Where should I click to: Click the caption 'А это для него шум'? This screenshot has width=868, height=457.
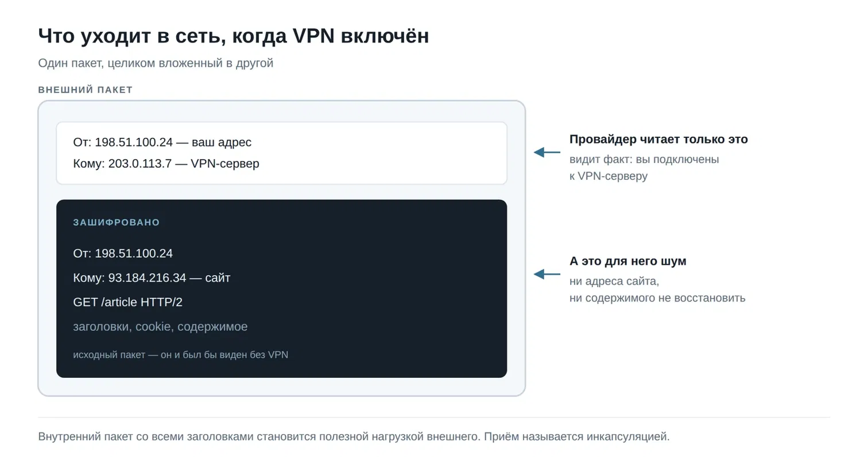tap(628, 261)
